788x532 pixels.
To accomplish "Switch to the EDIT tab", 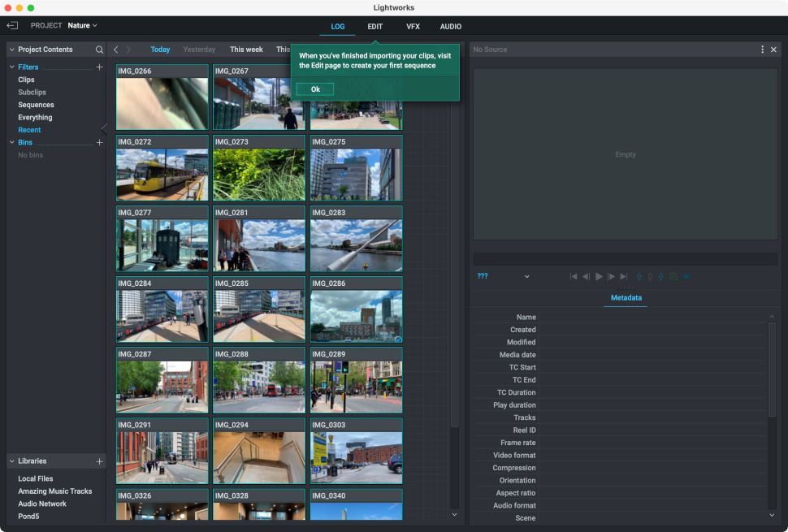I will (375, 26).
